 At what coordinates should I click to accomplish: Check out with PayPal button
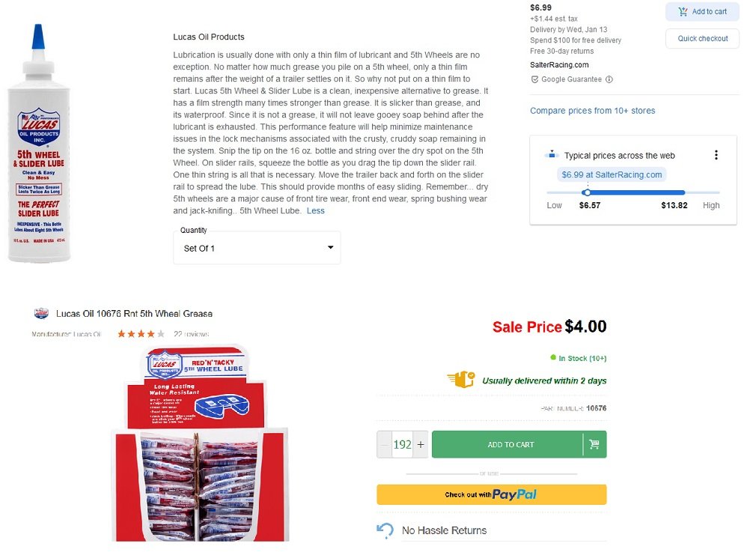491,494
